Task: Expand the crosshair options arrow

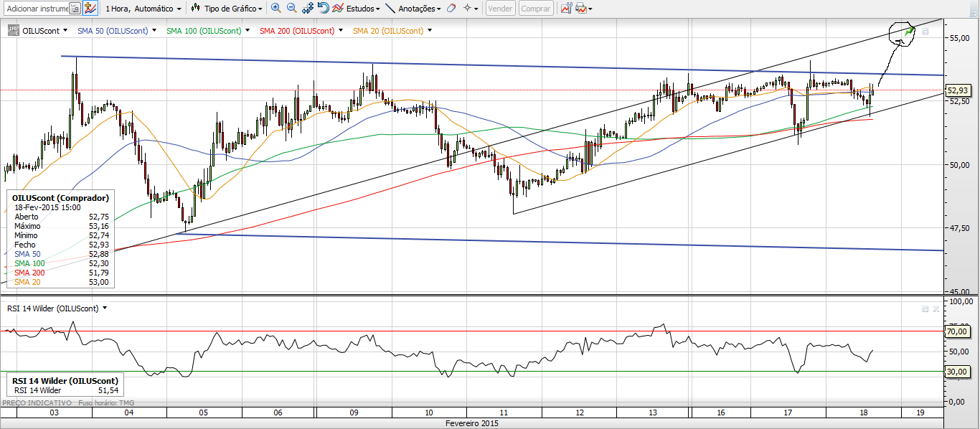Action: 477,9
